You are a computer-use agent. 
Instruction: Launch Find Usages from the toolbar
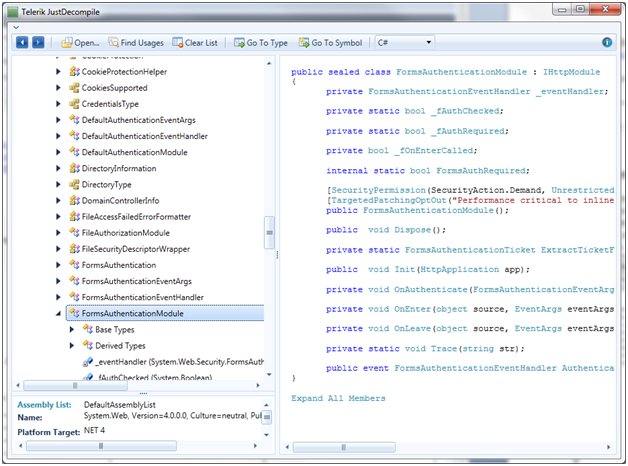coord(136,42)
